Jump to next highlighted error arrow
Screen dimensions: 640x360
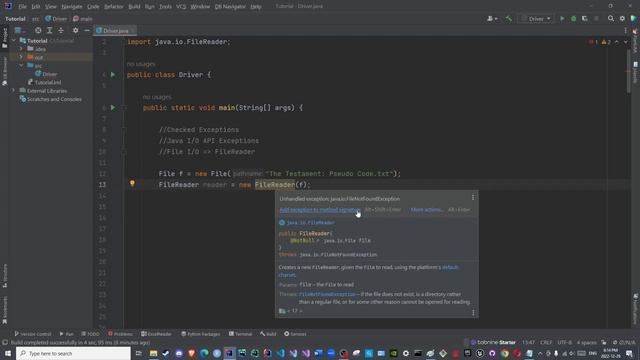tap(625, 42)
